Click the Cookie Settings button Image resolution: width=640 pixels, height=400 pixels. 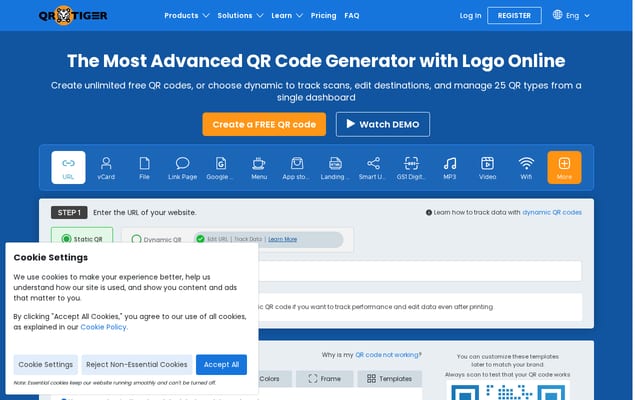[45, 364]
